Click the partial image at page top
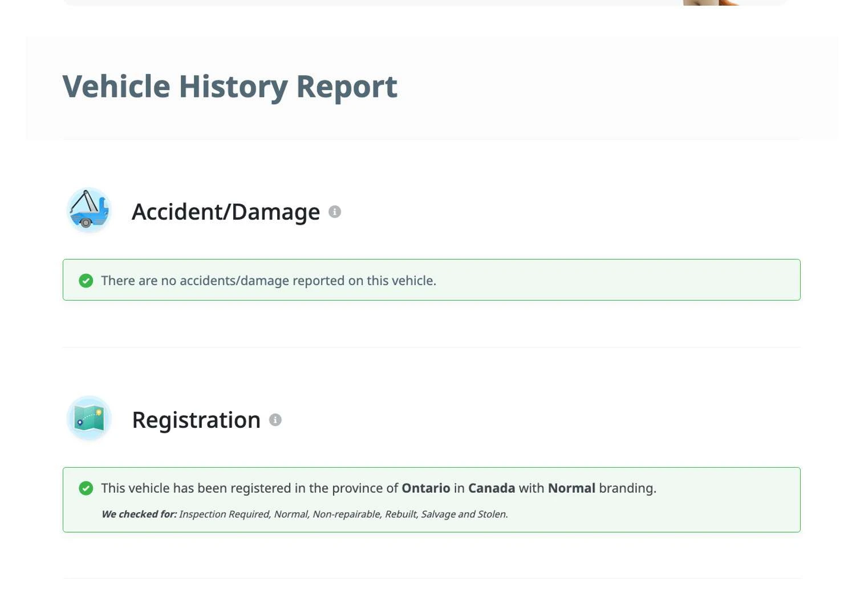The width and height of the screenshot is (864, 616). click(711, 2)
